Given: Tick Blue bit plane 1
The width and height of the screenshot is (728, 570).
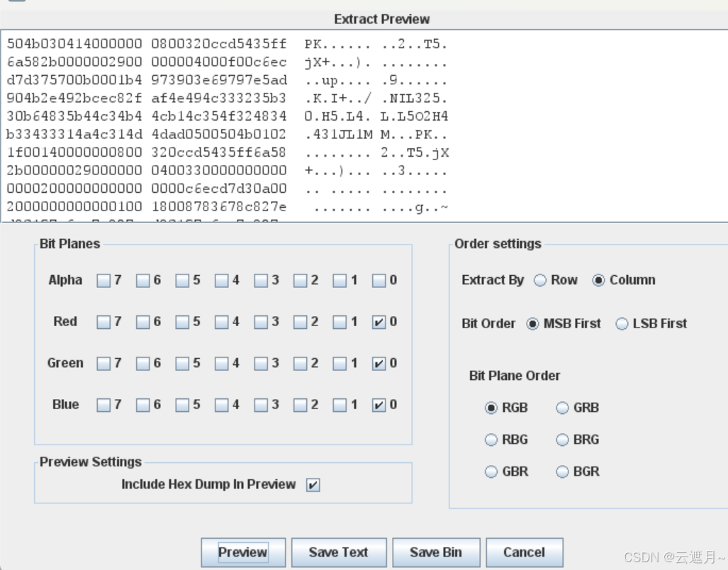Looking at the screenshot, I should pos(340,405).
